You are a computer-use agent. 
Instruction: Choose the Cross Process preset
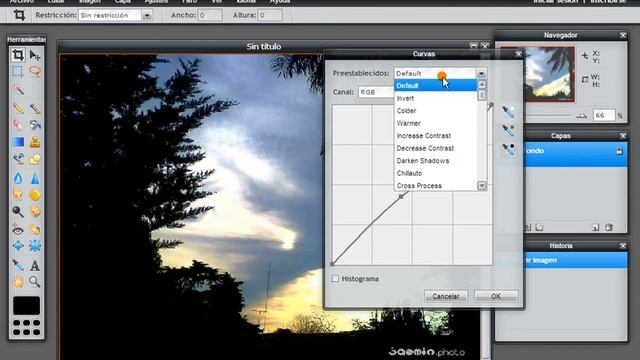pos(435,186)
